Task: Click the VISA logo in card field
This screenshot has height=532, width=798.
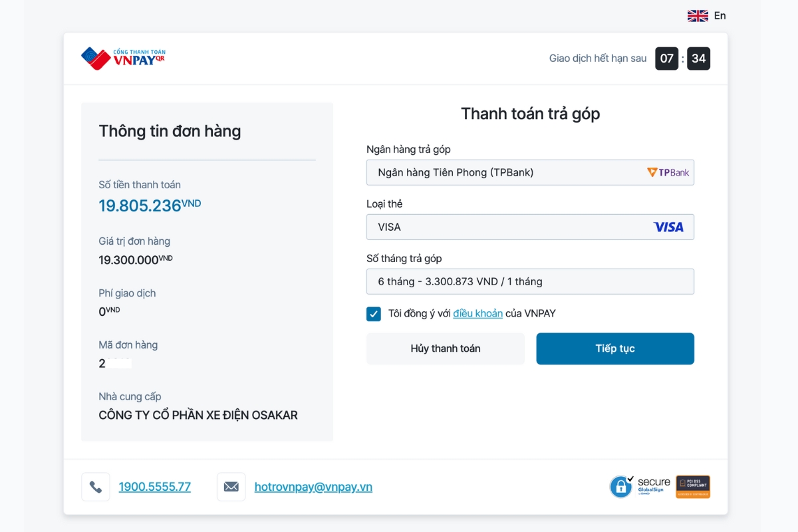Action: pyautogui.click(x=668, y=227)
